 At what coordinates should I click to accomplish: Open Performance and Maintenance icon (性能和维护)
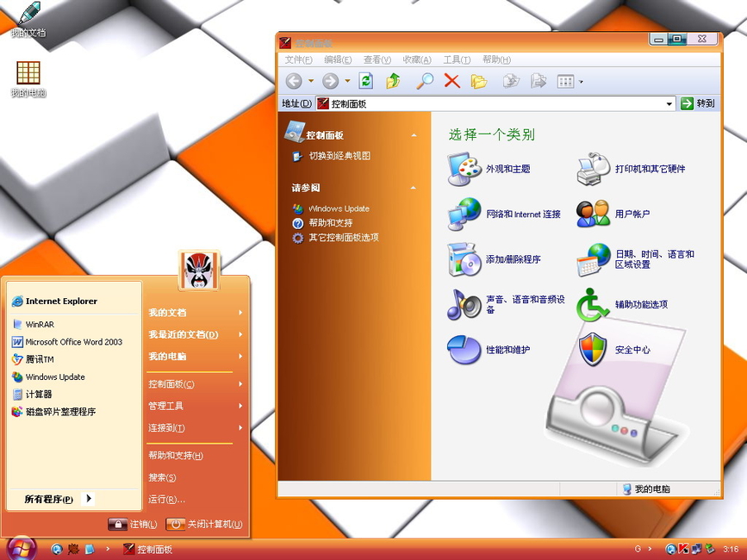click(464, 350)
